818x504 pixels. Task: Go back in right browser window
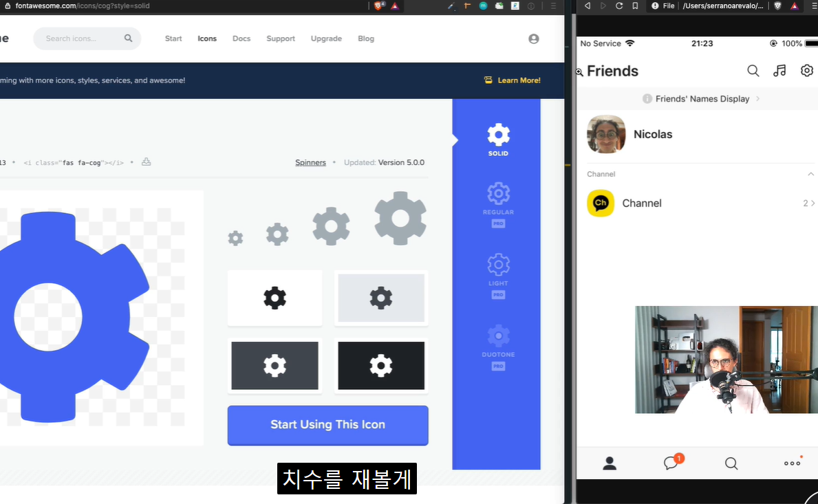(x=588, y=6)
